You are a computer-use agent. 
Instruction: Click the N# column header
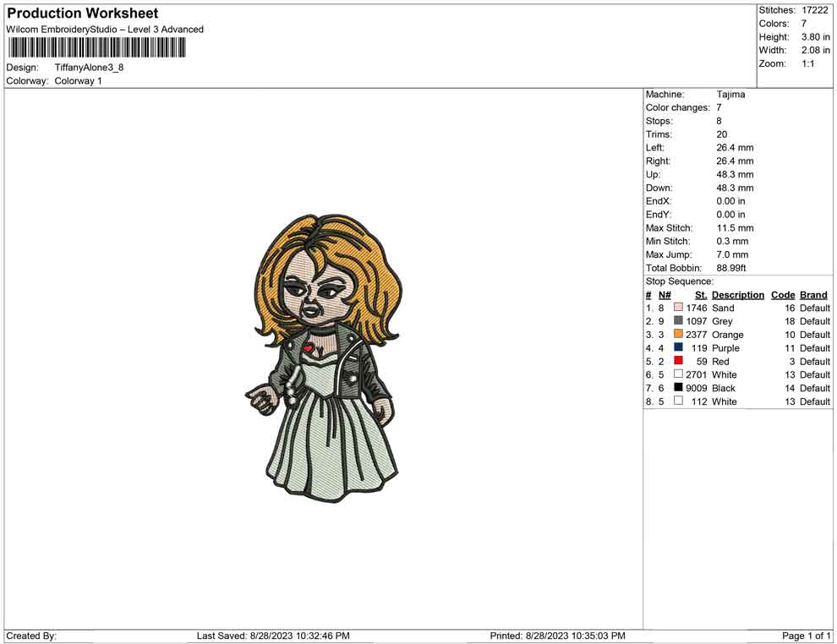click(665, 295)
